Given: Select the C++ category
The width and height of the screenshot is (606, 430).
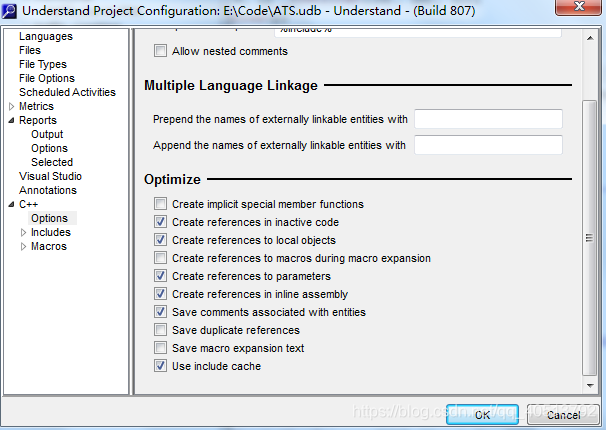Looking at the screenshot, I should [29, 204].
